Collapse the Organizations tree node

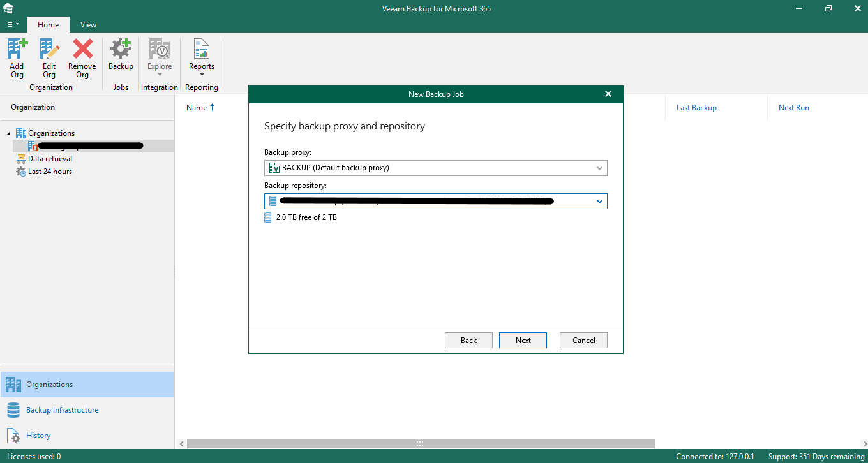[9, 133]
